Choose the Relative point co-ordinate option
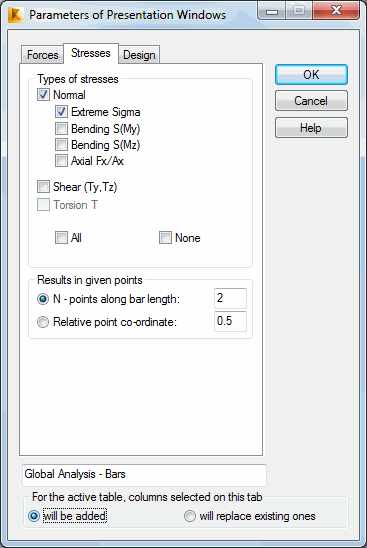367x548 pixels. point(43,322)
